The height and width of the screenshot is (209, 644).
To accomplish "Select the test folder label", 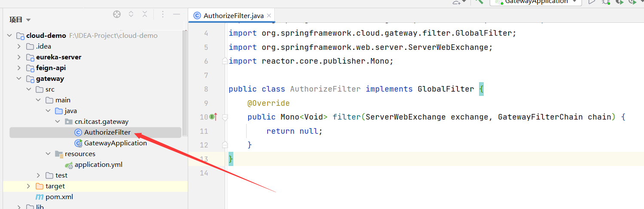I will point(61,175).
